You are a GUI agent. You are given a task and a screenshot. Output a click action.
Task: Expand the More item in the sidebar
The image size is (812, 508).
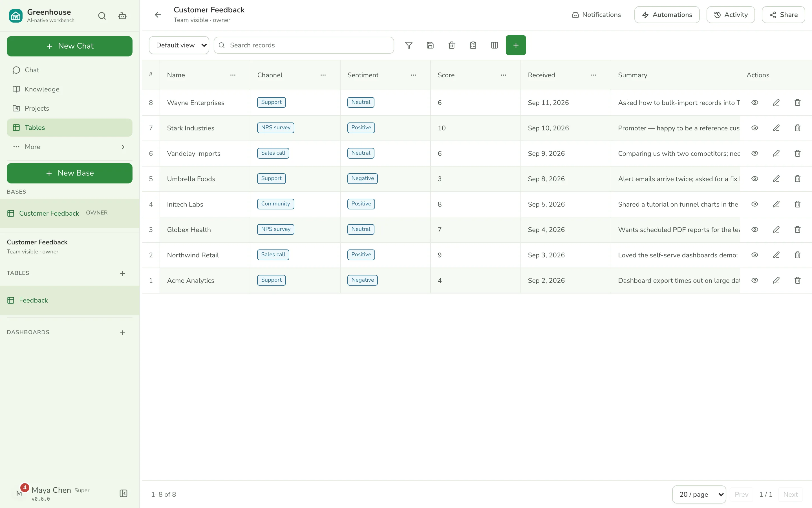click(x=69, y=147)
